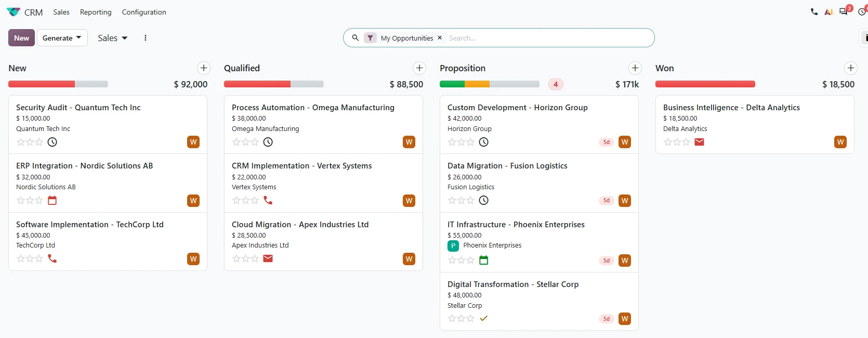Add a quick lead in the Won column
868x338 pixels.
click(851, 68)
